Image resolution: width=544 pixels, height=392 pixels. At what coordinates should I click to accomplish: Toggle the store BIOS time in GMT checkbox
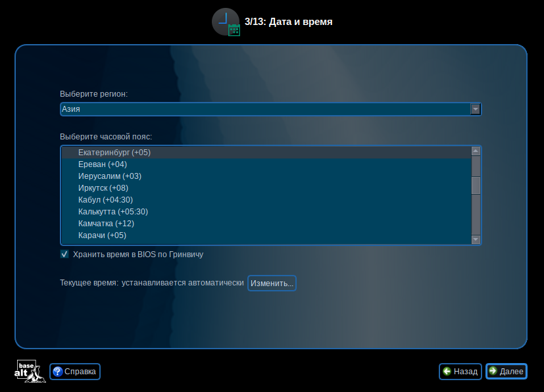[64, 254]
